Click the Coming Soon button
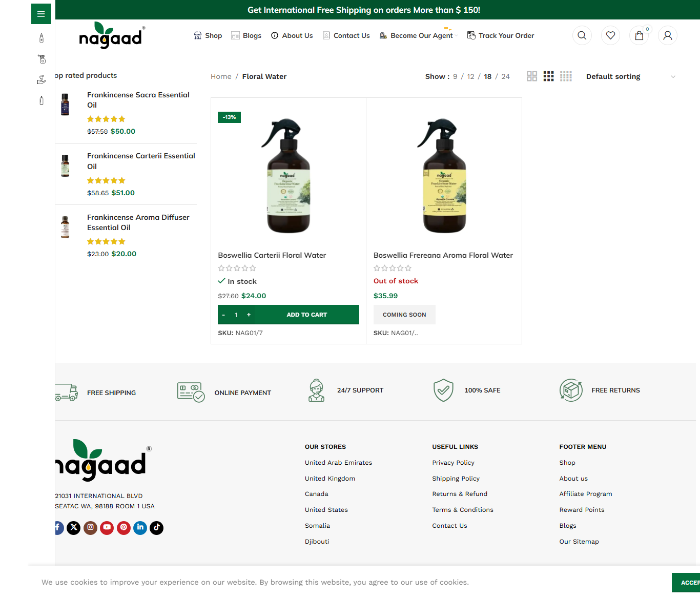This screenshot has height=599, width=700. [x=404, y=315]
